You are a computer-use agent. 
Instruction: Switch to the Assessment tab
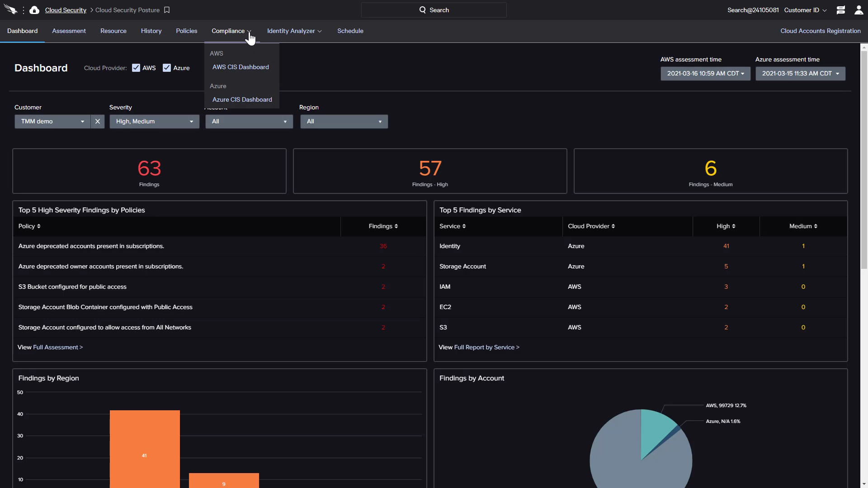coord(69,31)
